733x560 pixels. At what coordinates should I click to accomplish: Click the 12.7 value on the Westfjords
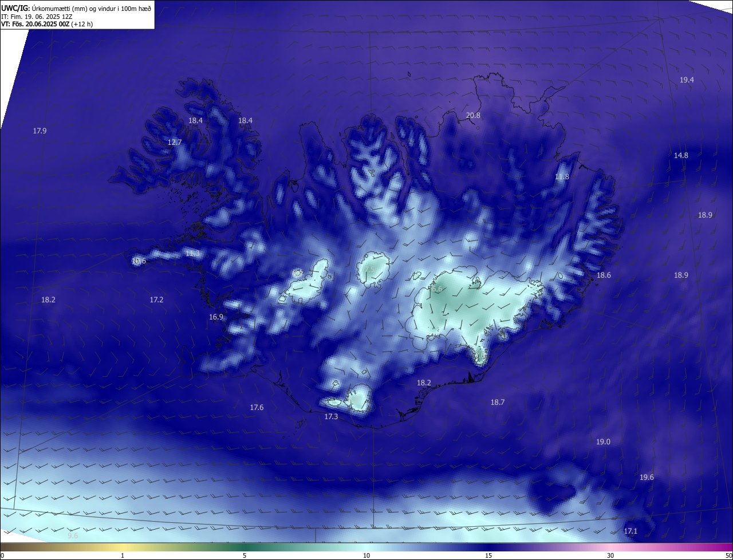[175, 142]
